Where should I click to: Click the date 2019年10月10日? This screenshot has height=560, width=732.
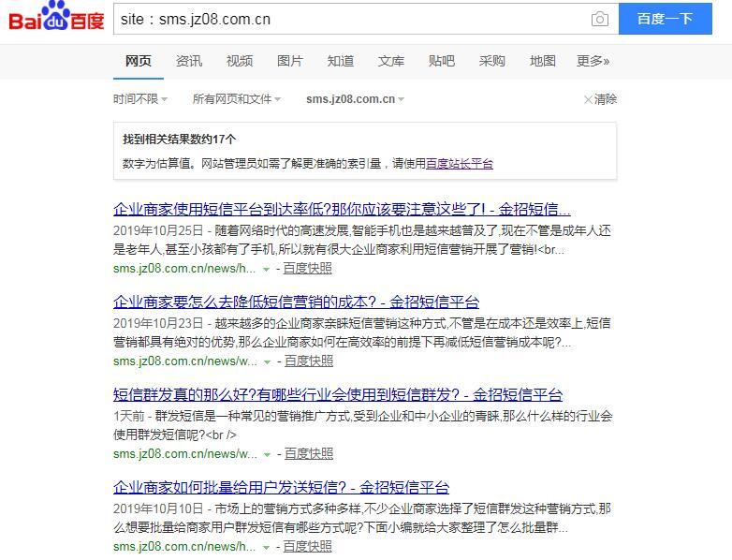[158, 508]
